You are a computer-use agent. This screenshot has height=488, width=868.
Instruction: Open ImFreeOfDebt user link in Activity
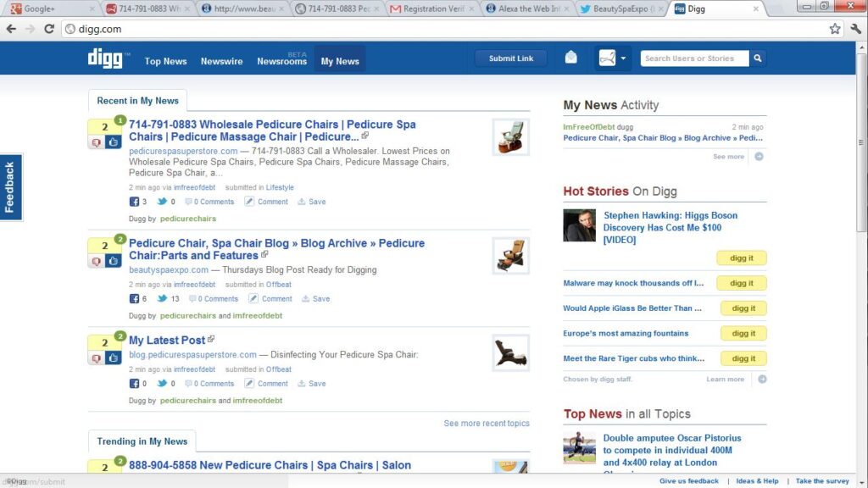pos(588,127)
